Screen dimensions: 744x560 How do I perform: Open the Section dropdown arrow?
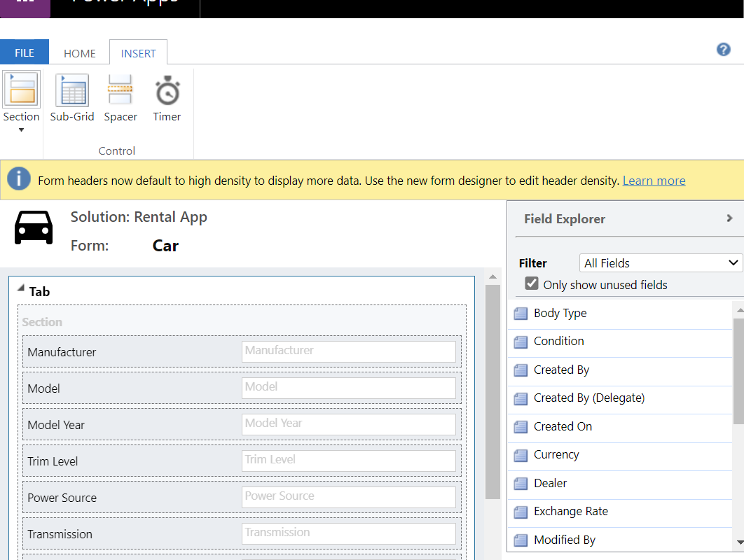(21, 130)
